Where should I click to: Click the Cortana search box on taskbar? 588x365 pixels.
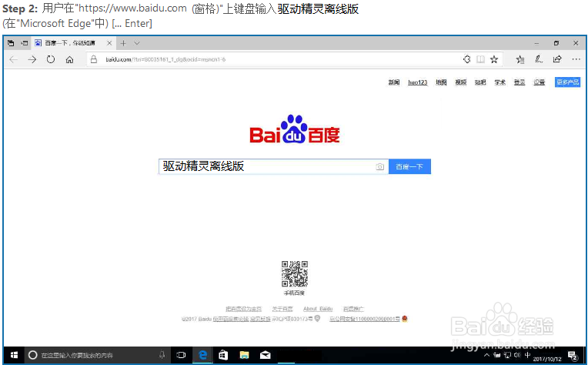coord(98,355)
